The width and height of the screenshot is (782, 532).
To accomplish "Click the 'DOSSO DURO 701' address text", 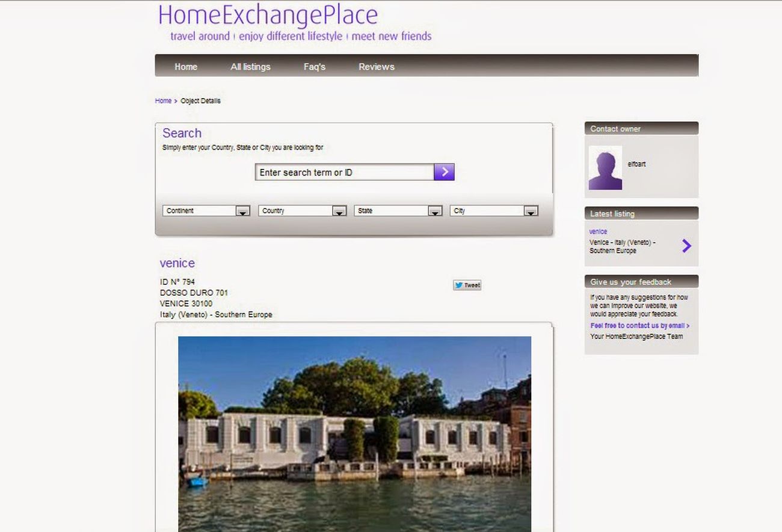I will [194, 293].
